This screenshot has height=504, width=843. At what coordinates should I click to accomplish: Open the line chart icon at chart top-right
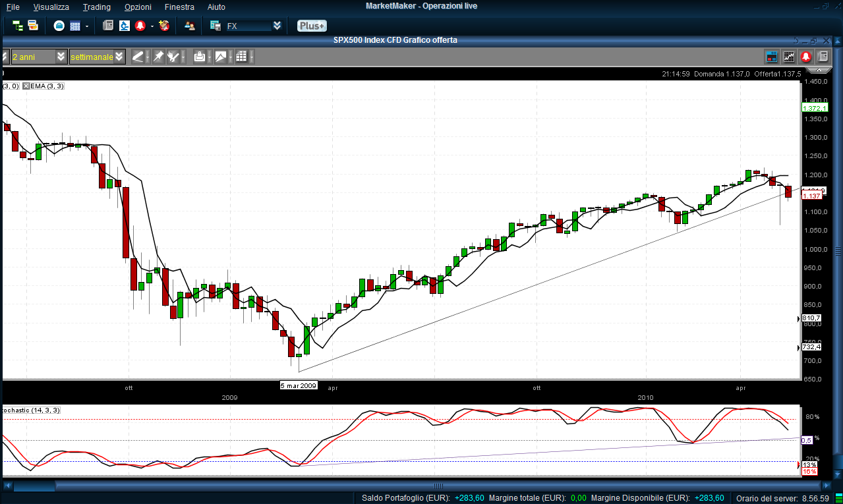coord(788,57)
